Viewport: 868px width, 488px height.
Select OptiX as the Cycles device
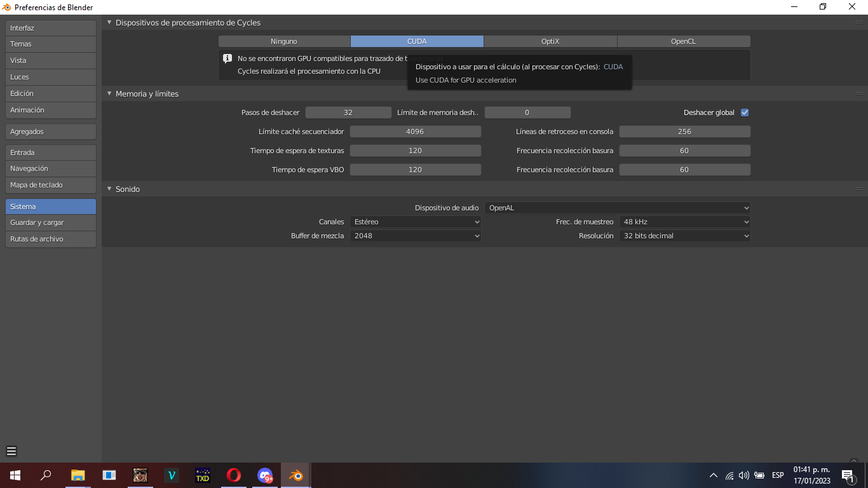point(550,41)
